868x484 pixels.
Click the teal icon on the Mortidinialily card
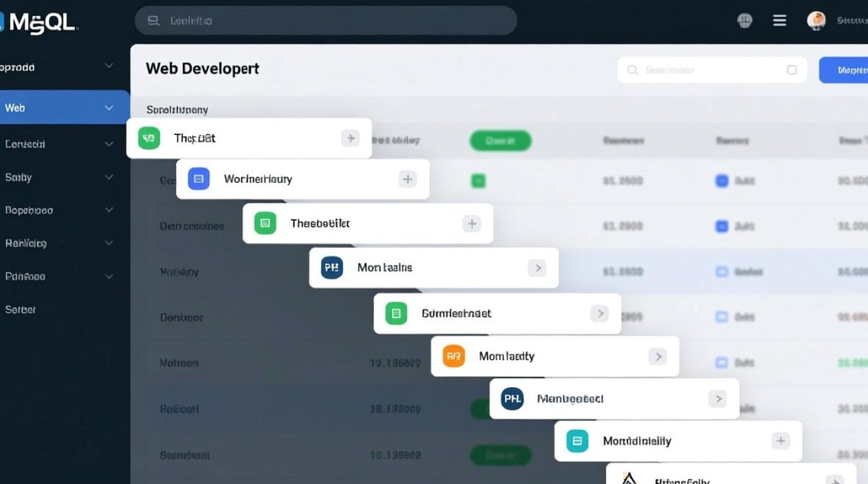pyautogui.click(x=577, y=441)
